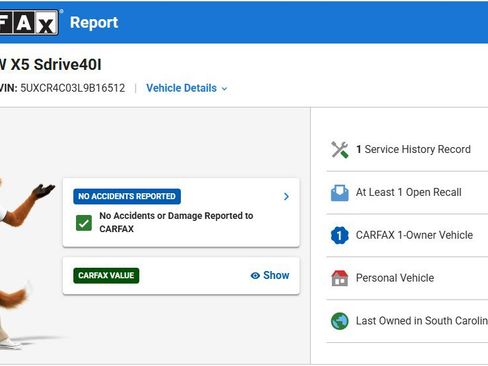Click the green checkmark accident icon

point(84,223)
